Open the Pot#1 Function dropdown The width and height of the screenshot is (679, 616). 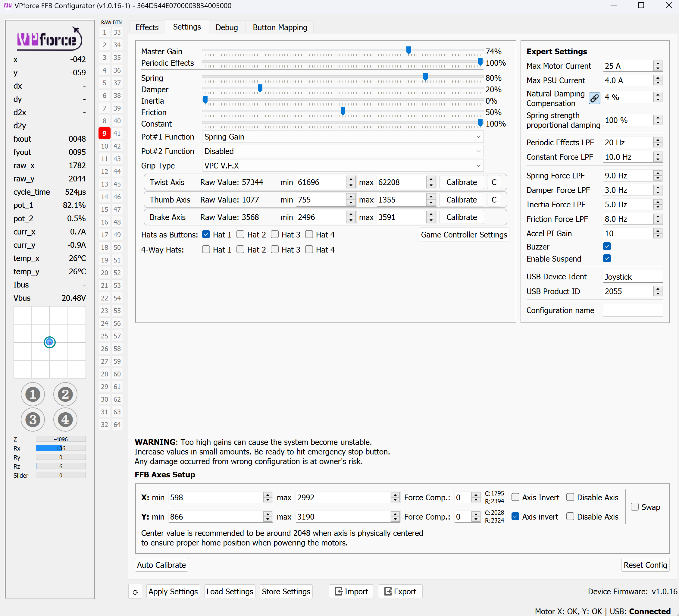point(342,137)
